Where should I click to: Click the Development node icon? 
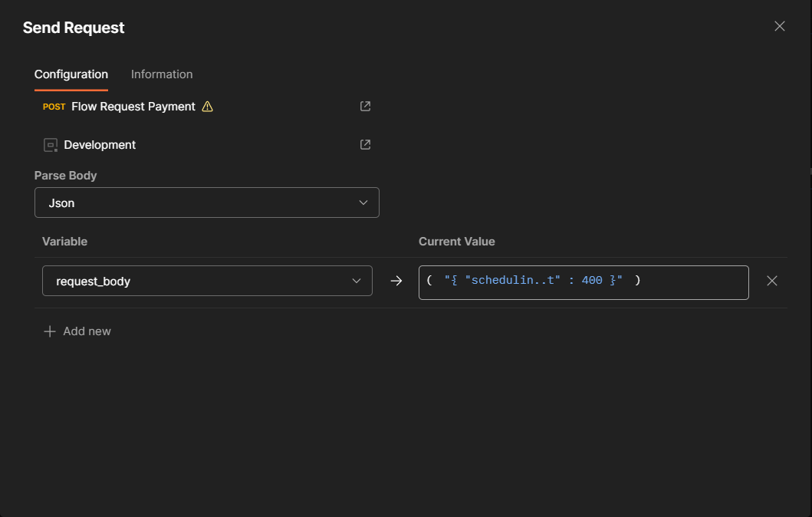pos(49,144)
